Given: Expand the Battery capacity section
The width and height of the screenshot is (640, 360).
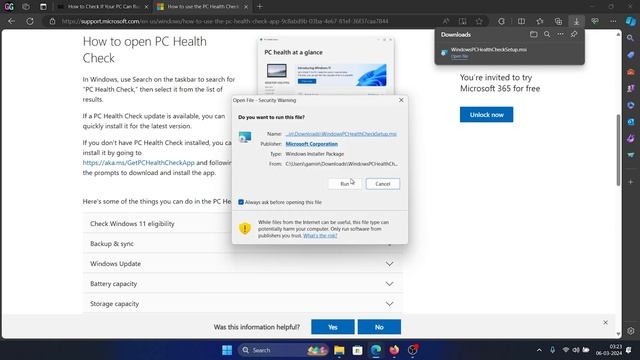Looking at the screenshot, I should tap(243, 284).
